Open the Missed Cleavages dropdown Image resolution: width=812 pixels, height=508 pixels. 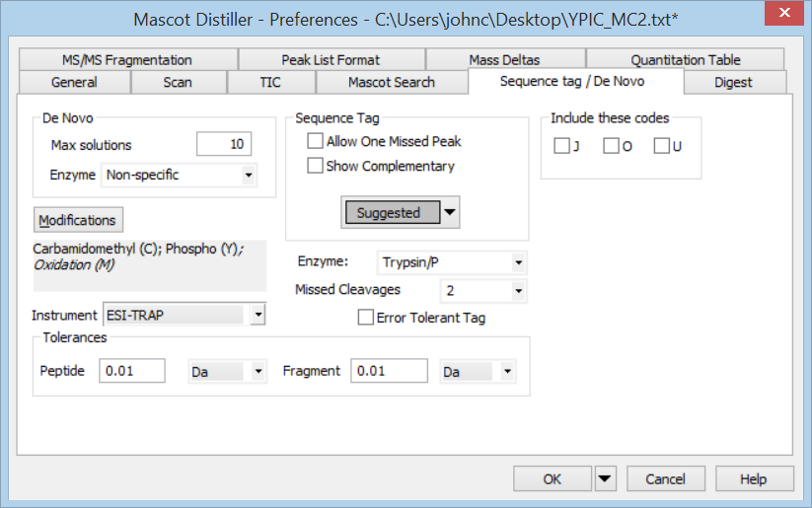(483, 291)
